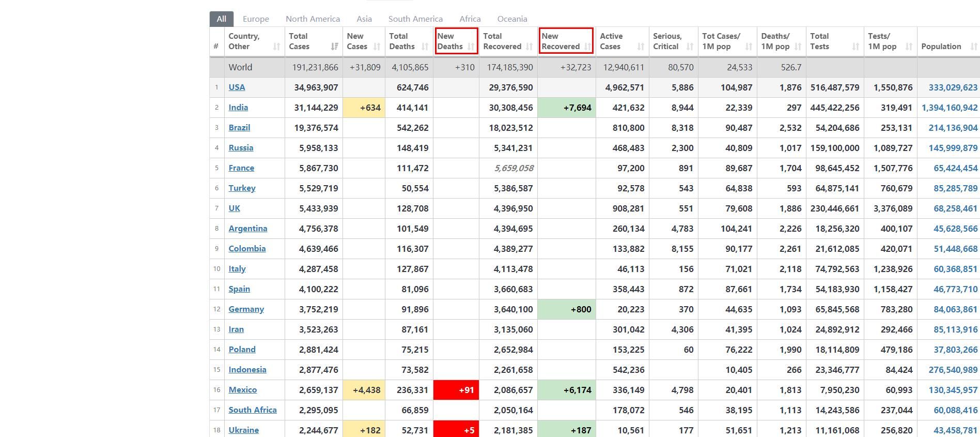Click sort arrows beside Population header
The width and height of the screenshot is (980, 437).
[x=973, y=47]
